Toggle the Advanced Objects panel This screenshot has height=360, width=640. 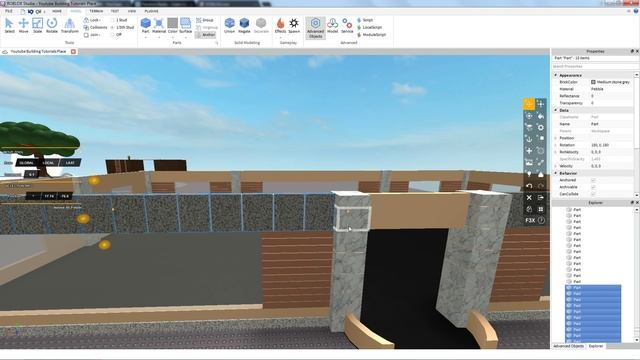pos(316,28)
